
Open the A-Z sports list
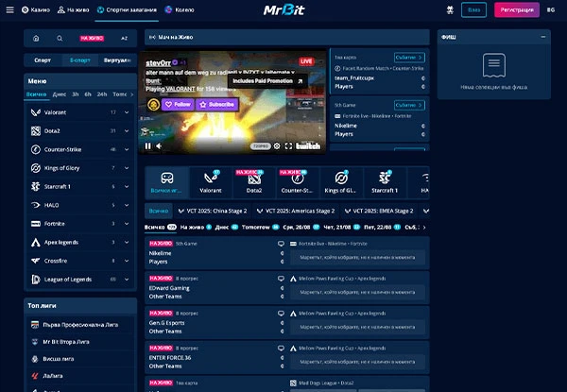coord(124,39)
